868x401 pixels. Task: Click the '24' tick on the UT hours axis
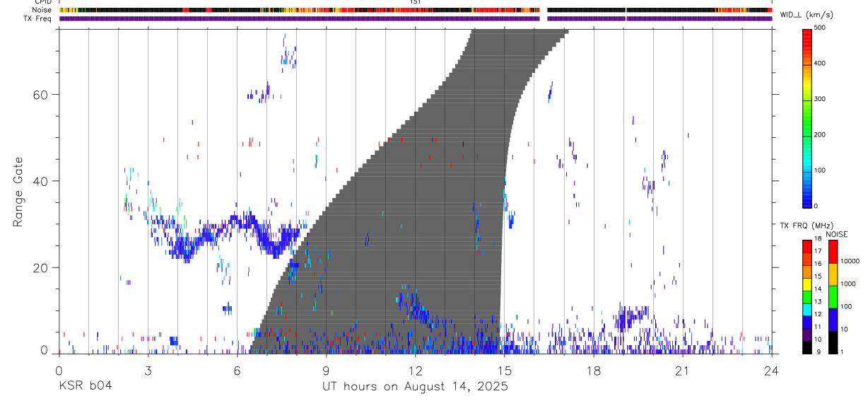tap(771, 371)
